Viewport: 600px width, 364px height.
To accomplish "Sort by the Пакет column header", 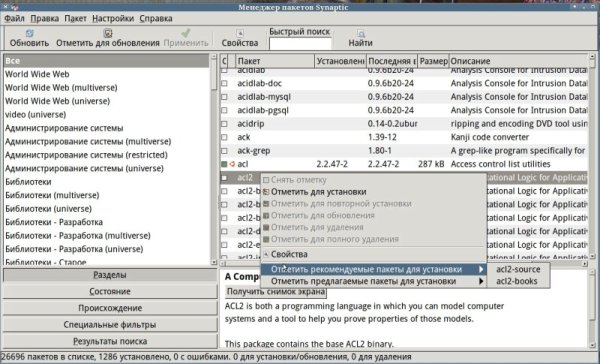I will tap(275, 61).
